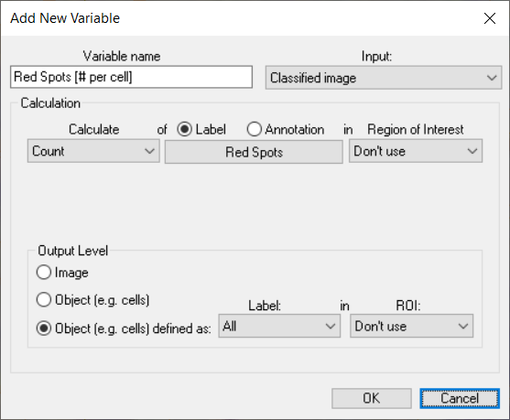The height and width of the screenshot is (420, 510).
Task: Click the arrow on the output Label All dropdown
Action: 331,326
